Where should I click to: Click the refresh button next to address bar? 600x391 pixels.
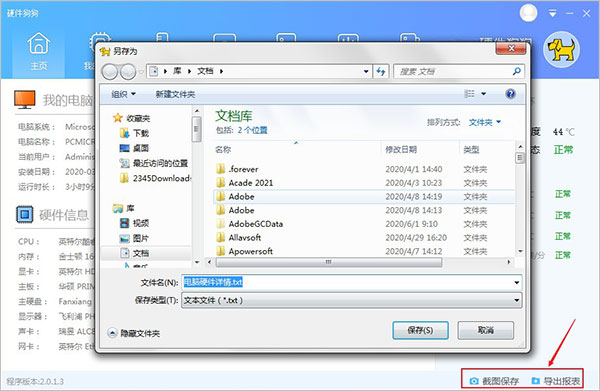click(381, 71)
